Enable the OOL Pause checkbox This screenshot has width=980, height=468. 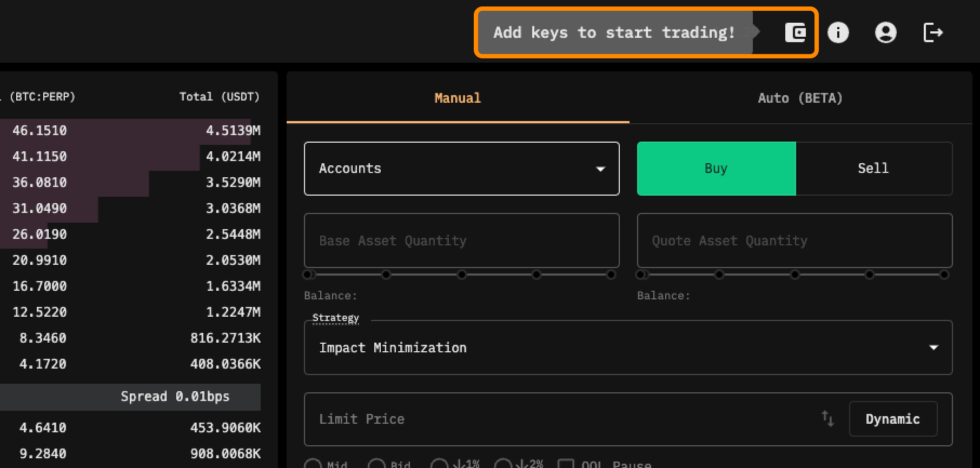[566, 464]
